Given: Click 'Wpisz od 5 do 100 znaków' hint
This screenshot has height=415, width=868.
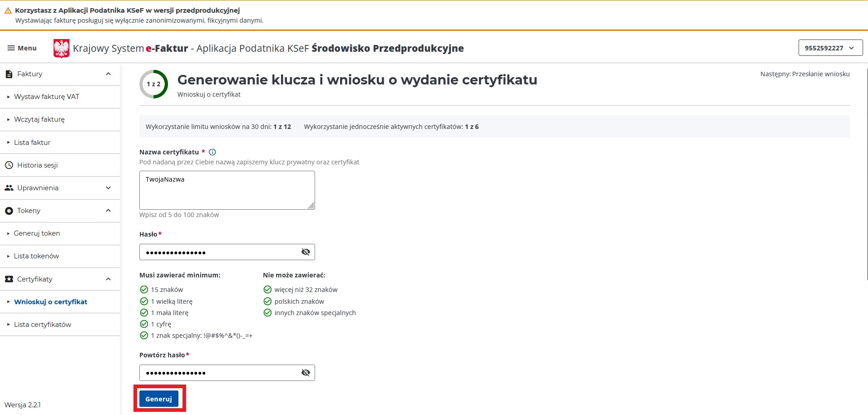Looking at the screenshot, I should pyautogui.click(x=179, y=215).
